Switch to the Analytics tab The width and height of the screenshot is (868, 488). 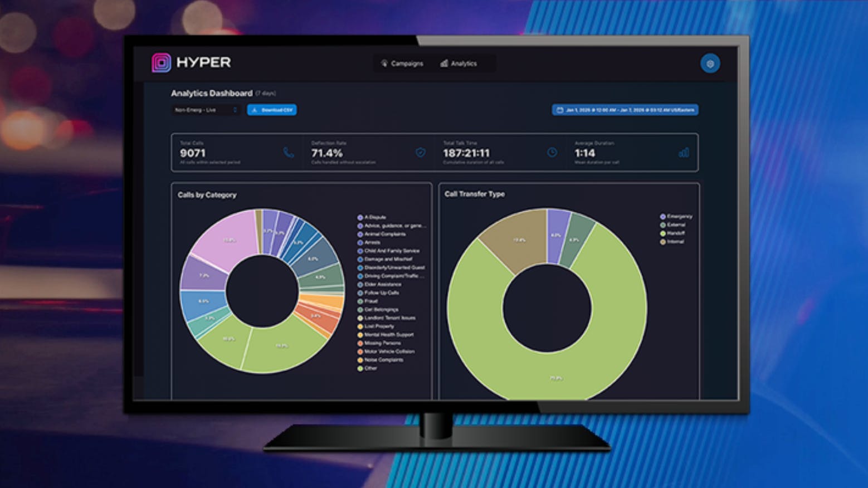(x=459, y=64)
